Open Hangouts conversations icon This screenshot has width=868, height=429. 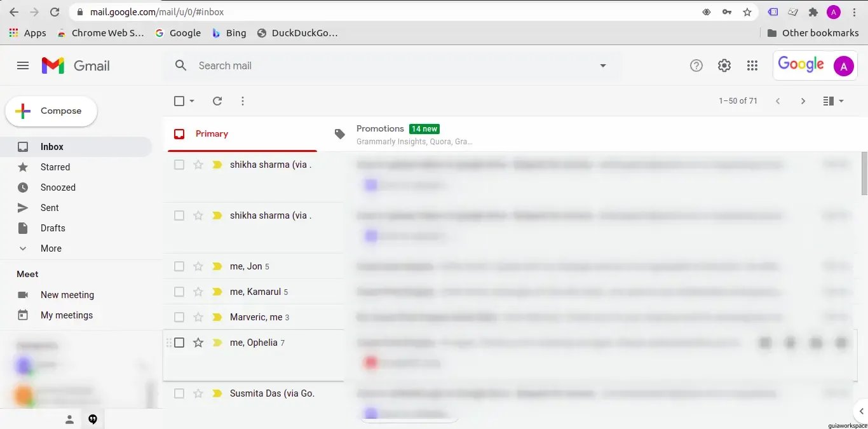(x=93, y=419)
